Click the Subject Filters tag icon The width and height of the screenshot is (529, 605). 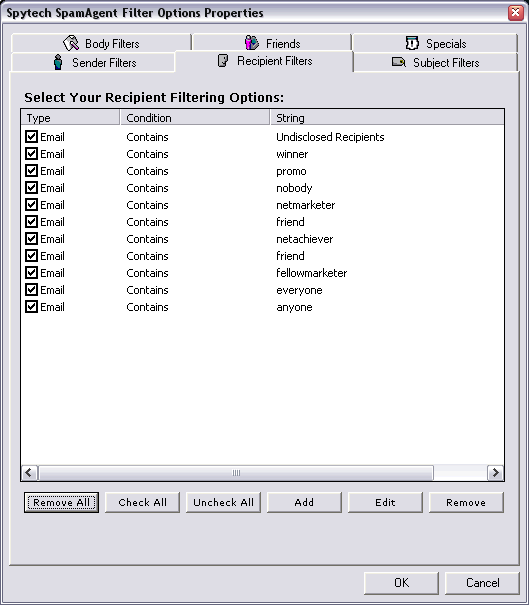click(x=399, y=62)
